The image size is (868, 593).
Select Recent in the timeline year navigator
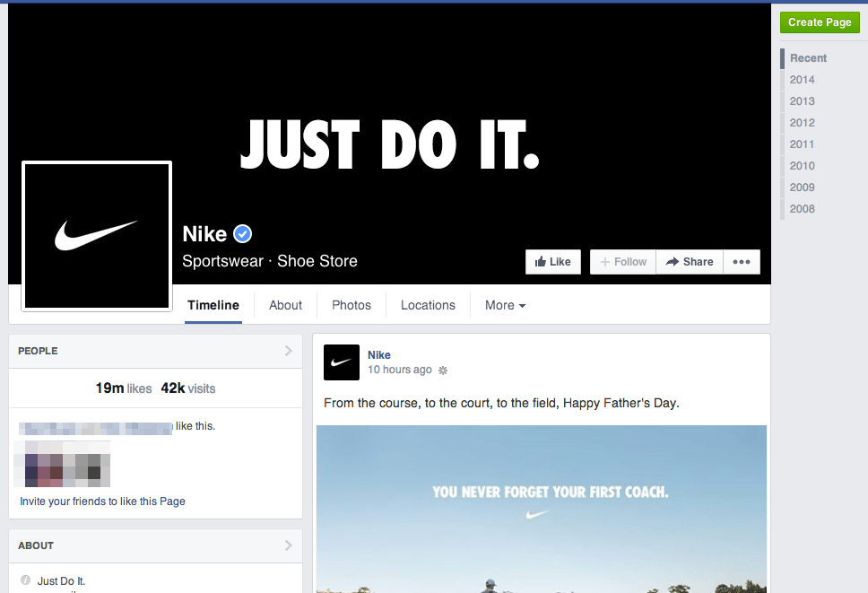click(x=808, y=57)
